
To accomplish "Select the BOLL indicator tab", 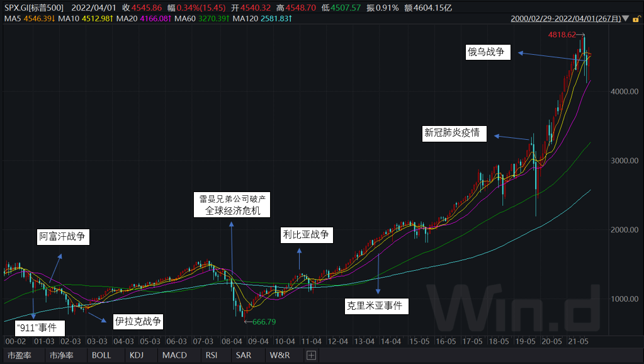I will tap(101, 355).
